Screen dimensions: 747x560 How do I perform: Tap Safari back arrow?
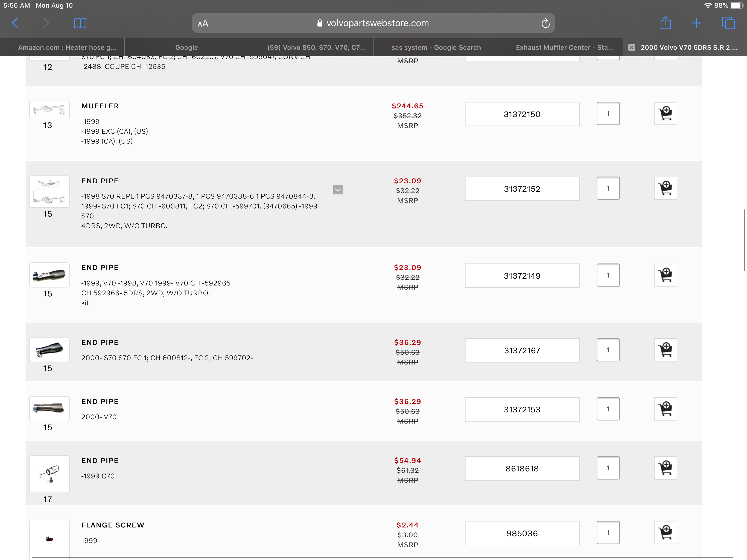coord(15,23)
